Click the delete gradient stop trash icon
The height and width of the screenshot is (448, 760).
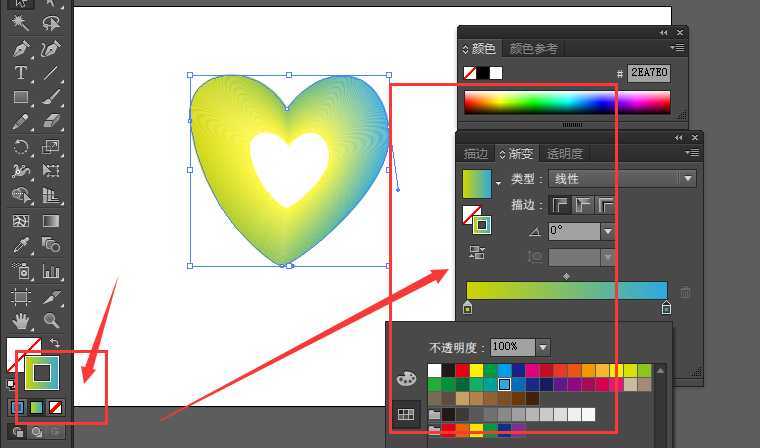click(685, 292)
